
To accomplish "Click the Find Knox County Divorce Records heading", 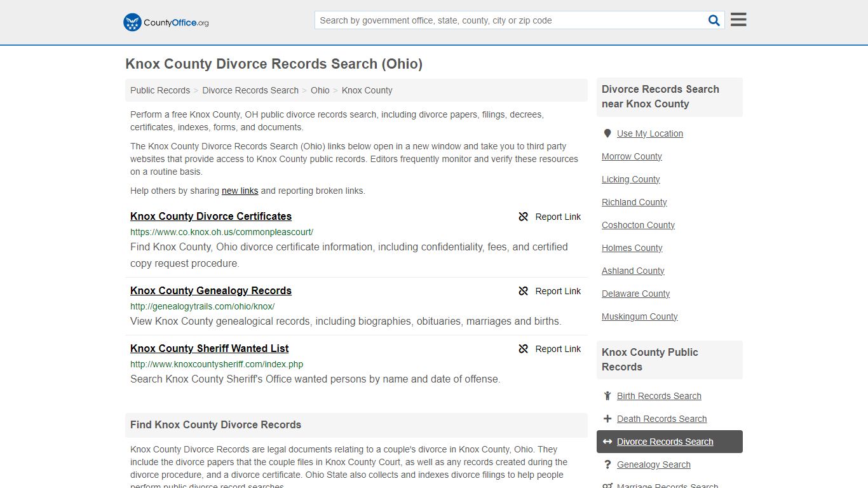I will point(216,424).
